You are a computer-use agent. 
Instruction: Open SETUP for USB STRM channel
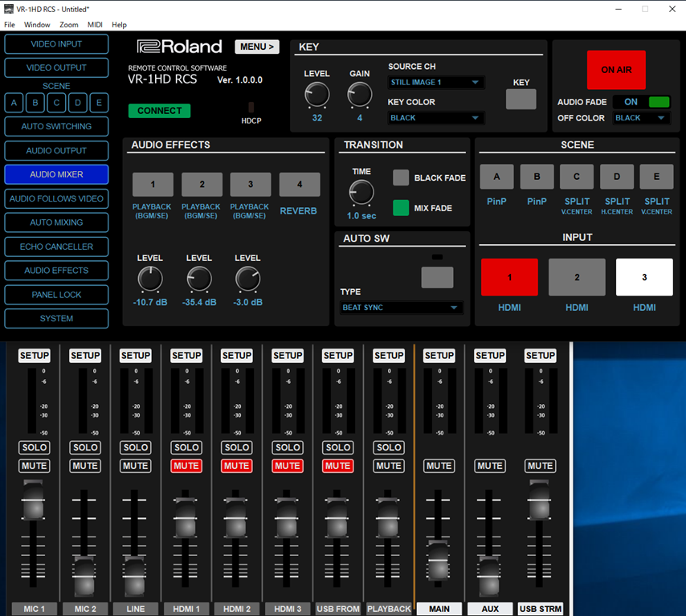click(x=541, y=355)
